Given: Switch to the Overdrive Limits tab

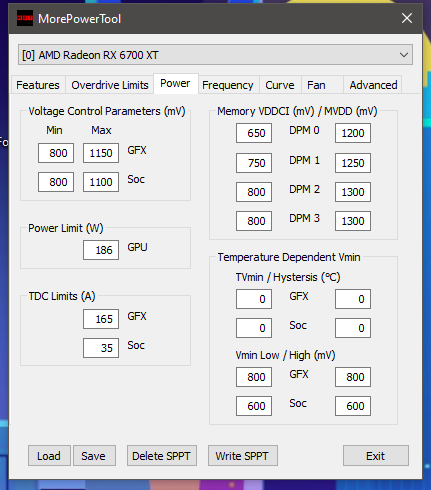Looking at the screenshot, I should (x=110, y=85).
